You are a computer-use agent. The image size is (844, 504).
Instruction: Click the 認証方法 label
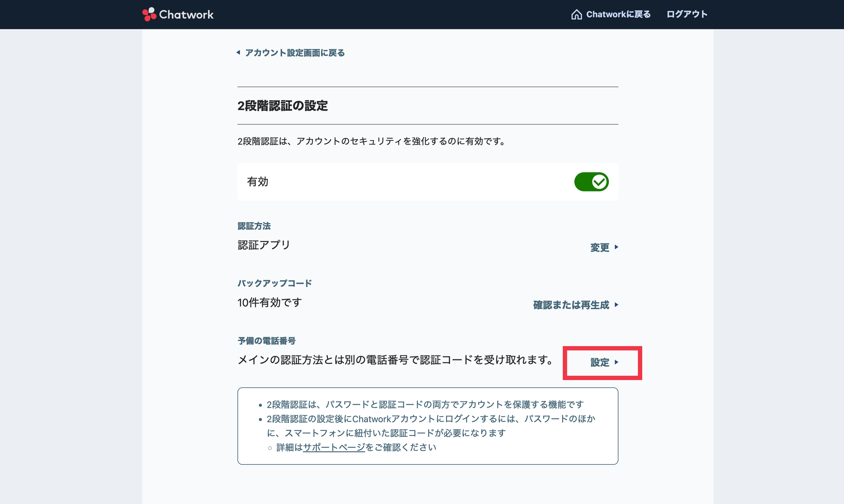pyautogui.click(x=254, y=226)
